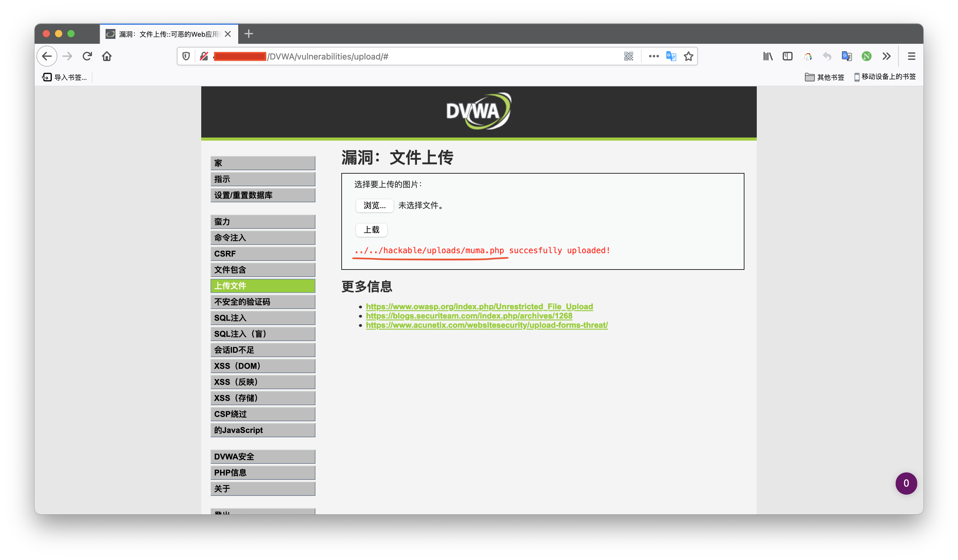The image size is (958, 560).
Task: Open the 家 home menu item
Action: point(263,163)
